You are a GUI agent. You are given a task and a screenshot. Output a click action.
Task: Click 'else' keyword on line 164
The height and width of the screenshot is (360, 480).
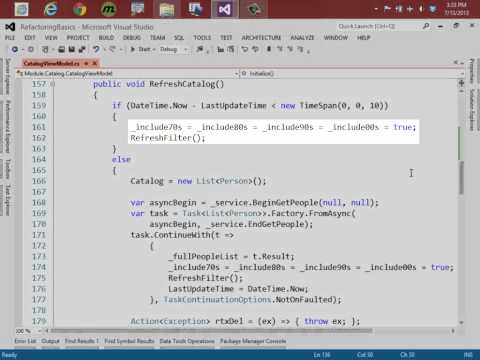(x=121, y=160)
